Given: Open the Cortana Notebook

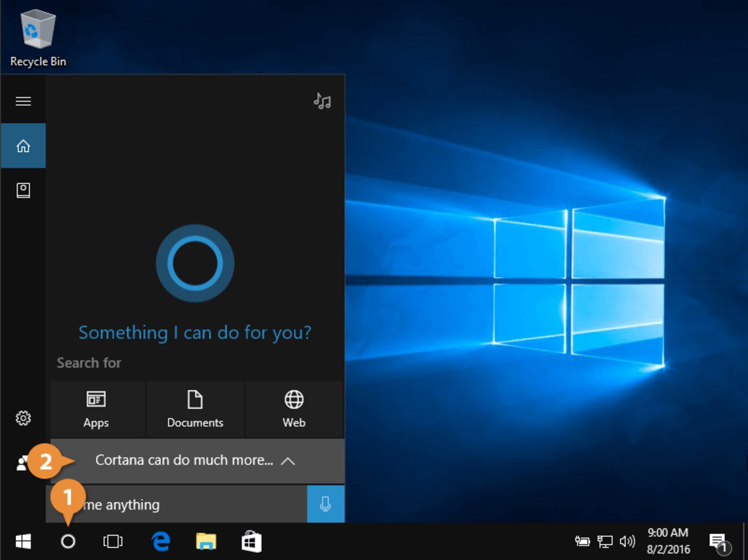Looking at the screenshot, I should [23, 190].
